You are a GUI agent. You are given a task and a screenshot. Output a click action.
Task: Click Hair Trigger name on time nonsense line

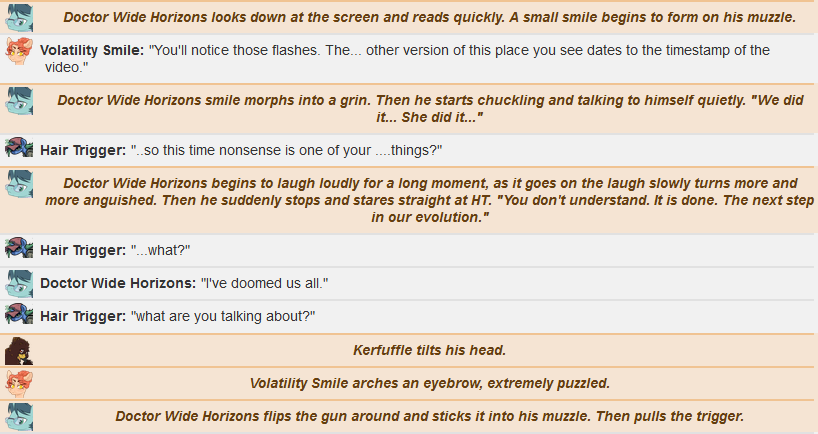[83, 150]
